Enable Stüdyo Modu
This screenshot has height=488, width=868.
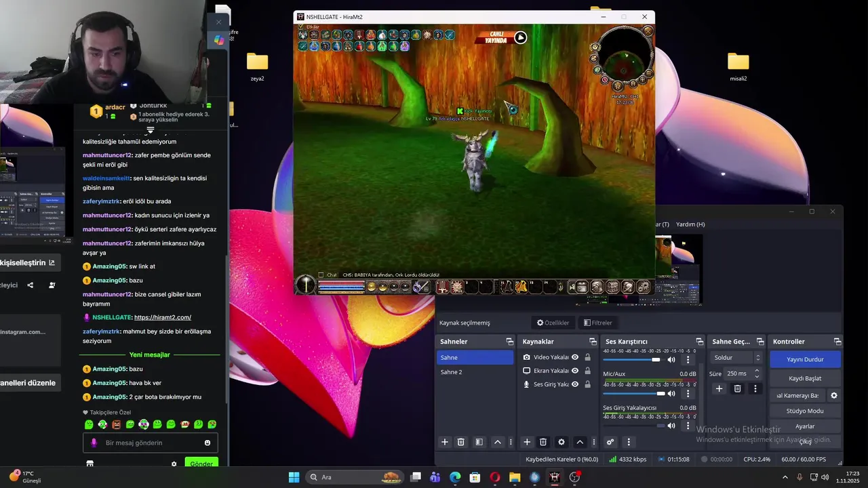[x=805, y=411]
